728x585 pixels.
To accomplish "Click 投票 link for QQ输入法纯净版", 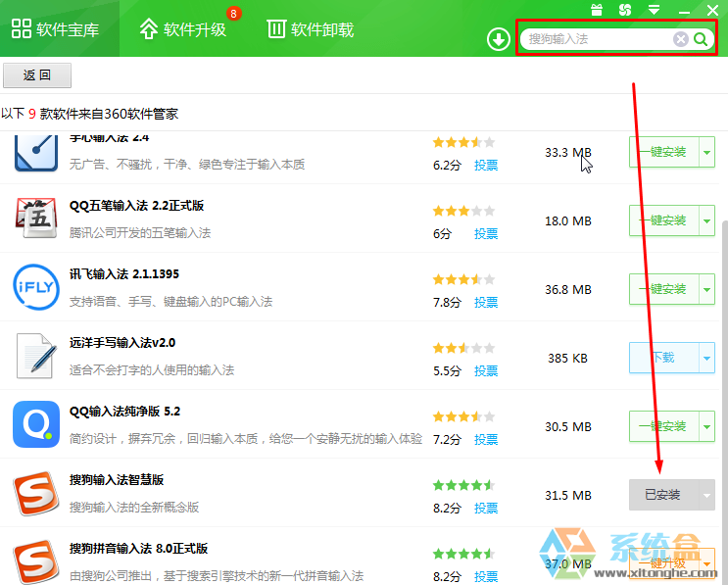I will pos(486,439).
